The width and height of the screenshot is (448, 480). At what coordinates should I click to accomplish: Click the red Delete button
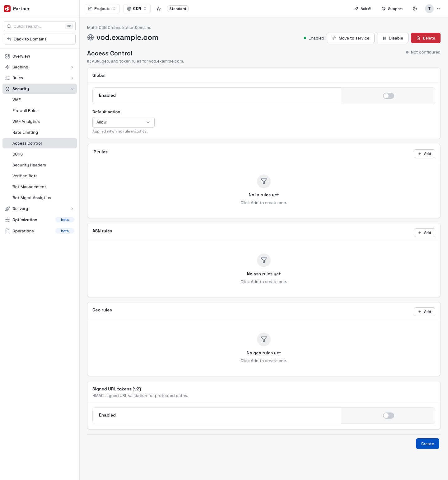tap(426, 38)
